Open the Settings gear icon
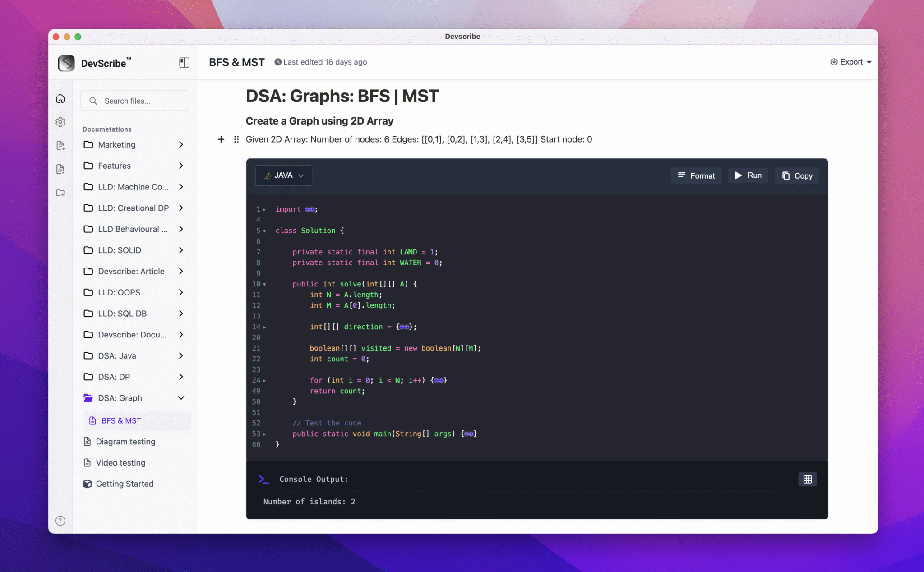 click(x=60, y=122)
